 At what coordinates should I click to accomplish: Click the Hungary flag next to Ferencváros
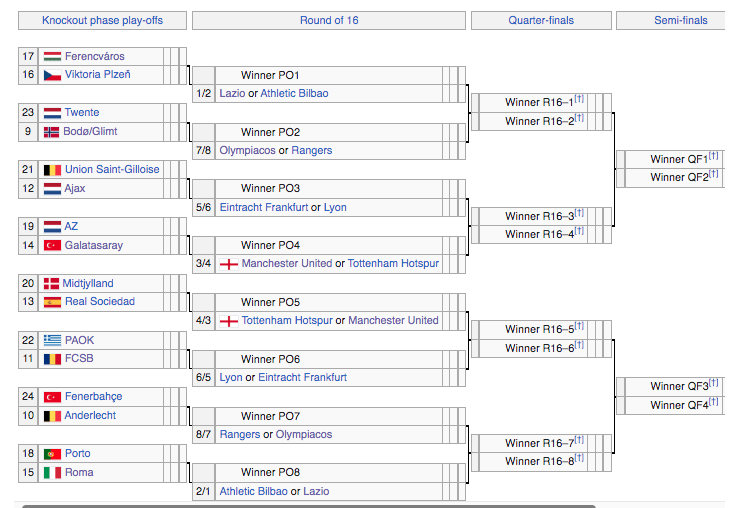click(52, 57)
